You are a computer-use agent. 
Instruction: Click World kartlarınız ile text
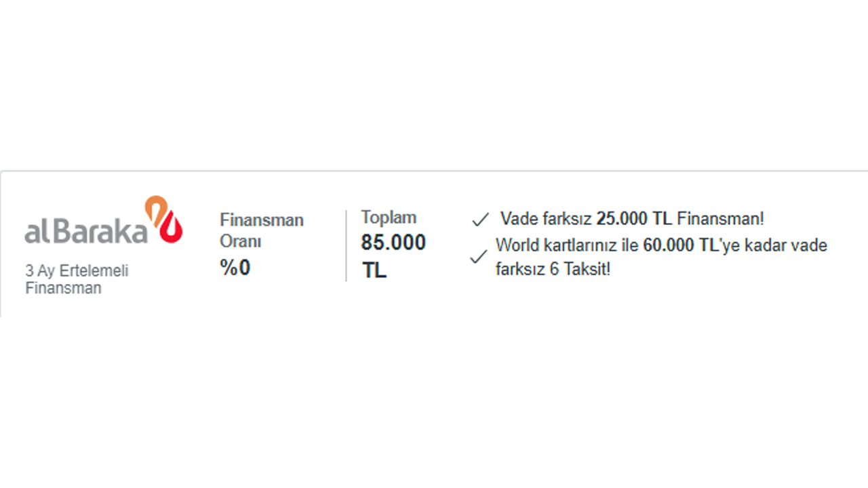[567, 245]
